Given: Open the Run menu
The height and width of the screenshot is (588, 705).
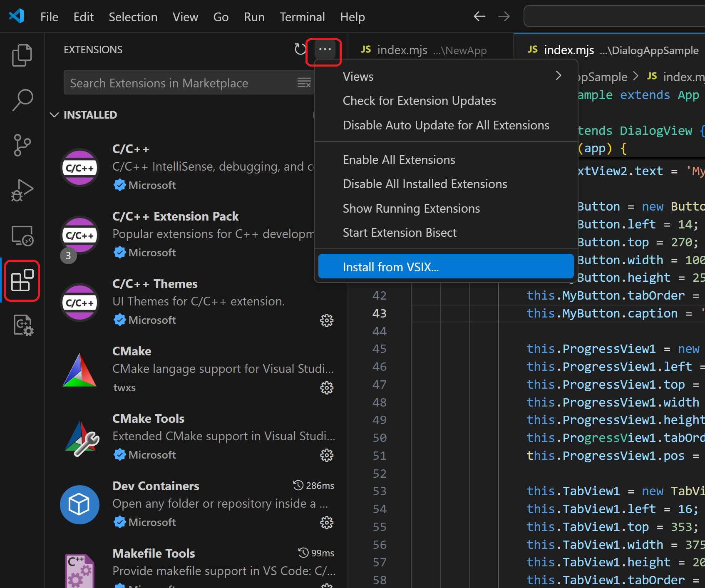Looking at the screenshot, I should coord(254,17).
